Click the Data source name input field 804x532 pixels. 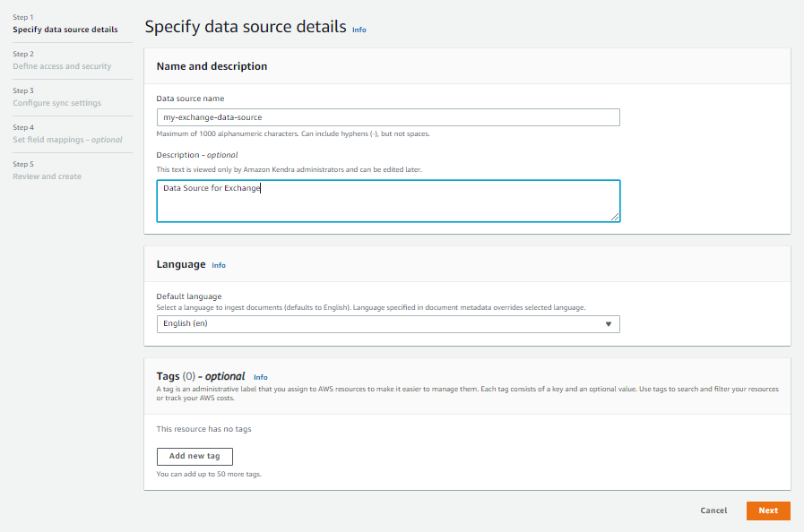(387, 117)
